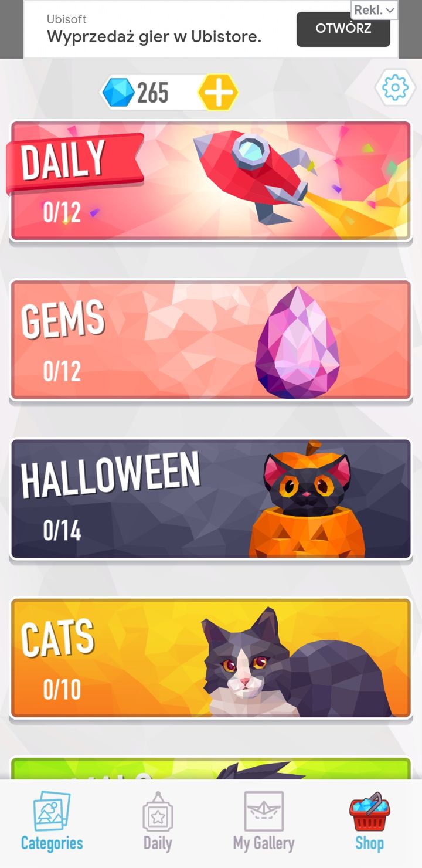
Task: Open the settings gear icon
Action: tap(394, 88)
